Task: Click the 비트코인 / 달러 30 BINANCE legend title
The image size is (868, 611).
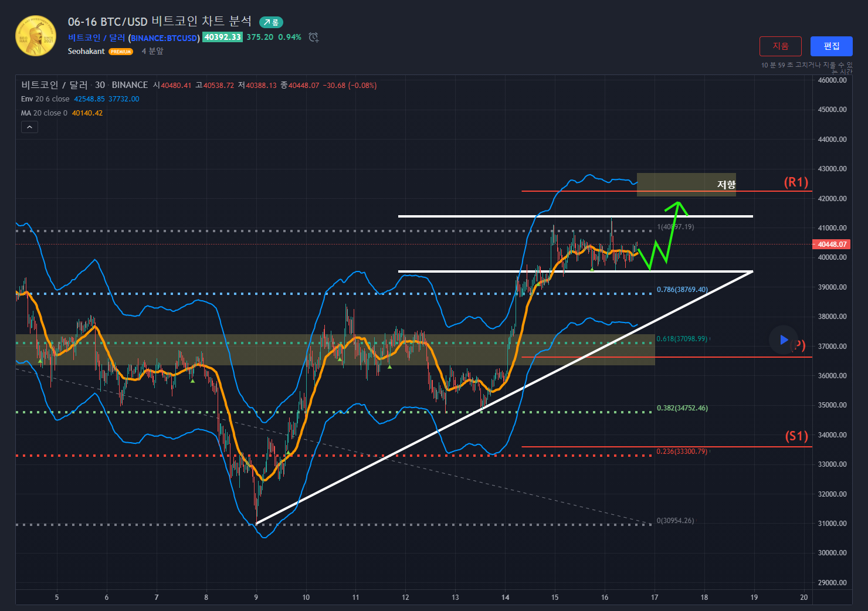Action: coord(84,85)
